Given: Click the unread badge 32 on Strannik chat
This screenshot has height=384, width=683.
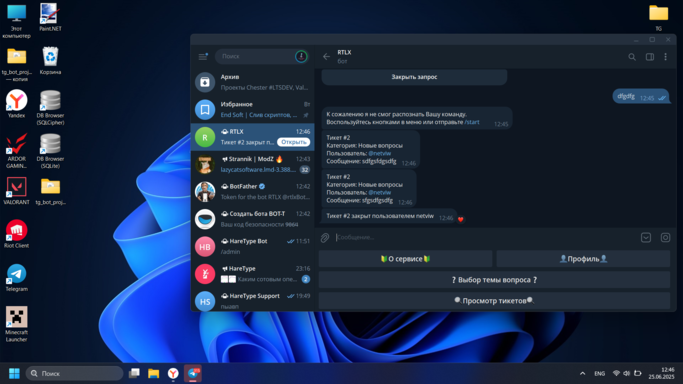Looking at the screenshot, I should (305, 170).
